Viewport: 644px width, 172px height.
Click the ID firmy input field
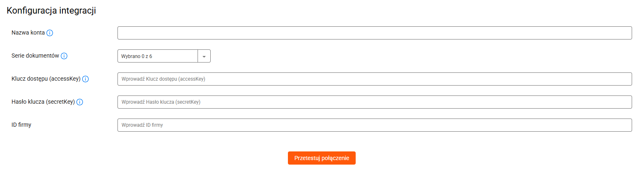click(375, 125)
